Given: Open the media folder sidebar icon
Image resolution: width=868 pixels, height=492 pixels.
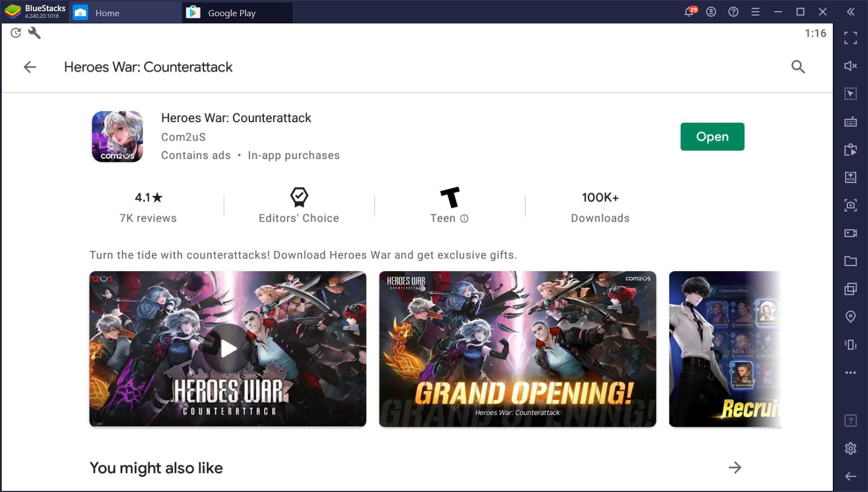Looking at the screenshot, I should (x=850, y=261).
